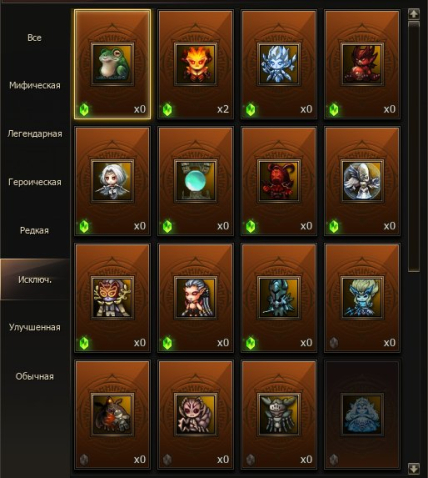This screenshot has width=428, height=478.
Task: Choose the gray-haired elf girl card
Action: 196,298
